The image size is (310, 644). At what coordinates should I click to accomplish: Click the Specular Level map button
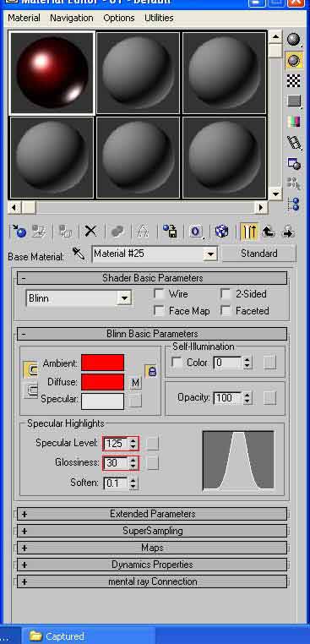tap(153, 443)
